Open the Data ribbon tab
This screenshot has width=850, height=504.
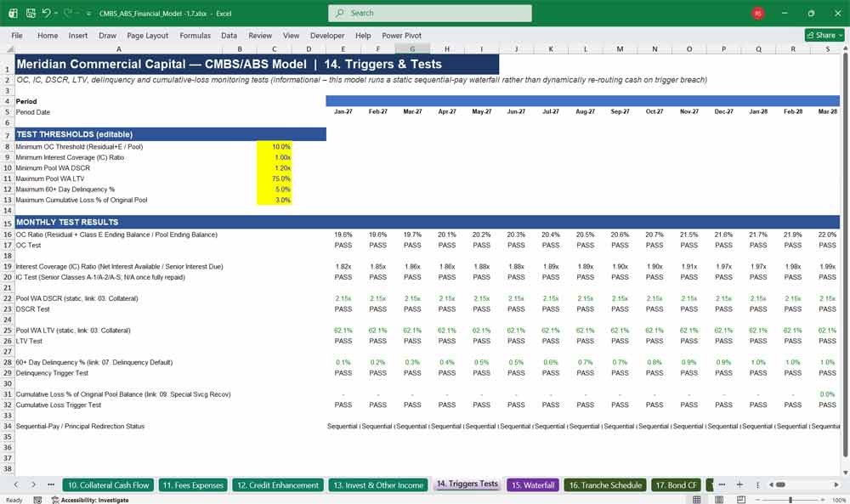coord(229,35)
